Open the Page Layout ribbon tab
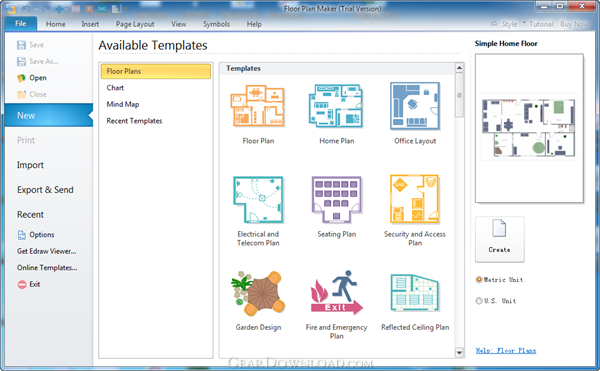 [x=135, y=24]
